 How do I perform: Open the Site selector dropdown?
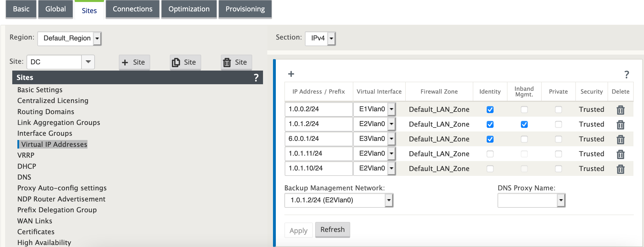click(88, 62)
